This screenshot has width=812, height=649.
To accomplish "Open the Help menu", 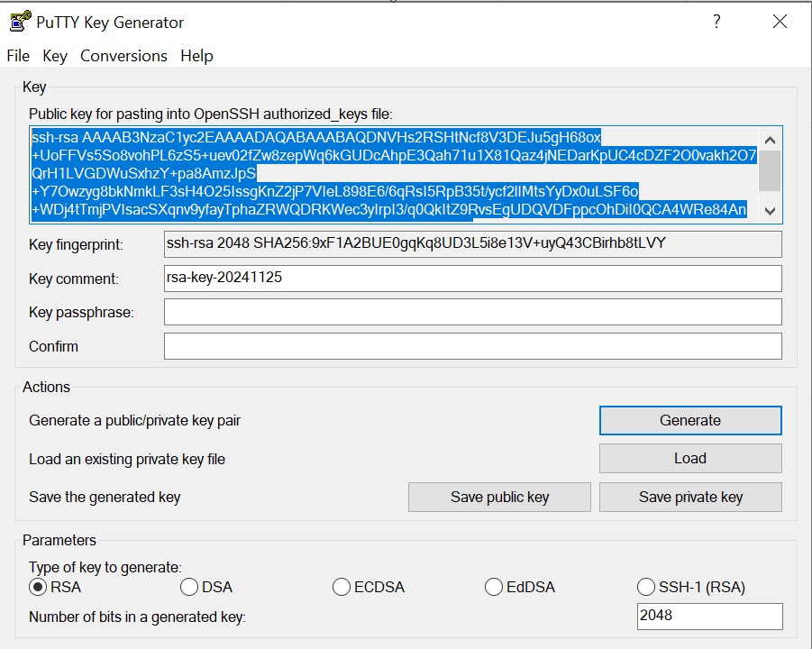I will coord(196,56).
